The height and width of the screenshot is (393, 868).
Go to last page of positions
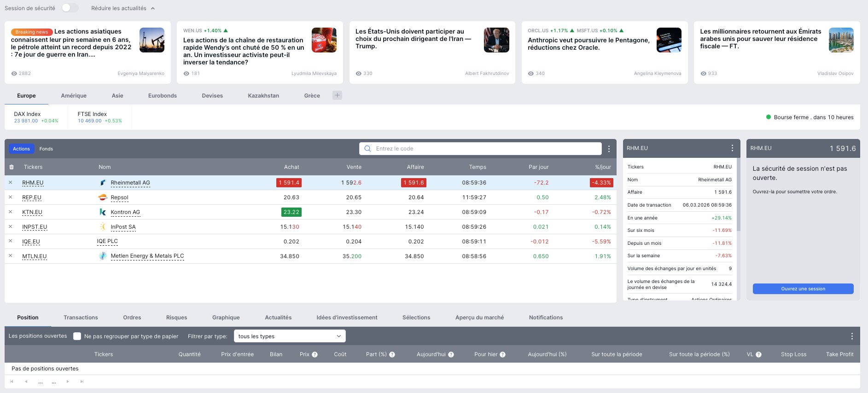(82, 381)
